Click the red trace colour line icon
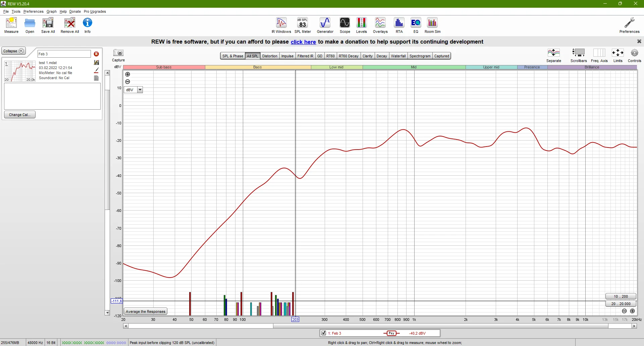The image size is (644, 346). [x=97, y=70]
